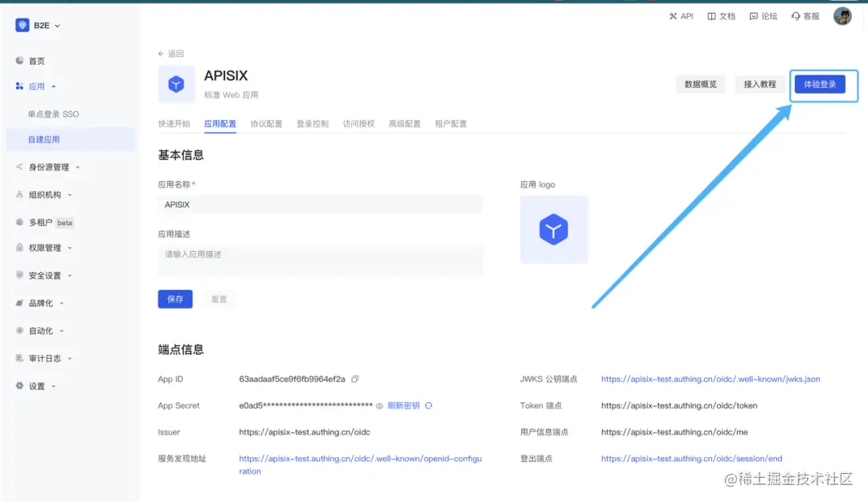The image size is (868, 502).
Task: Focus the 应用描述 text area
Action: point(320,261)
